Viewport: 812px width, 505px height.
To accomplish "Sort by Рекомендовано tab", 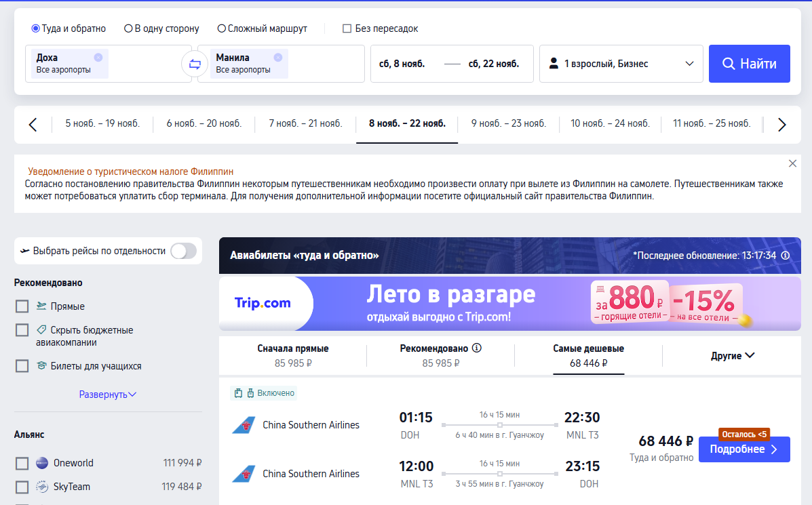I will pos(441,355).
